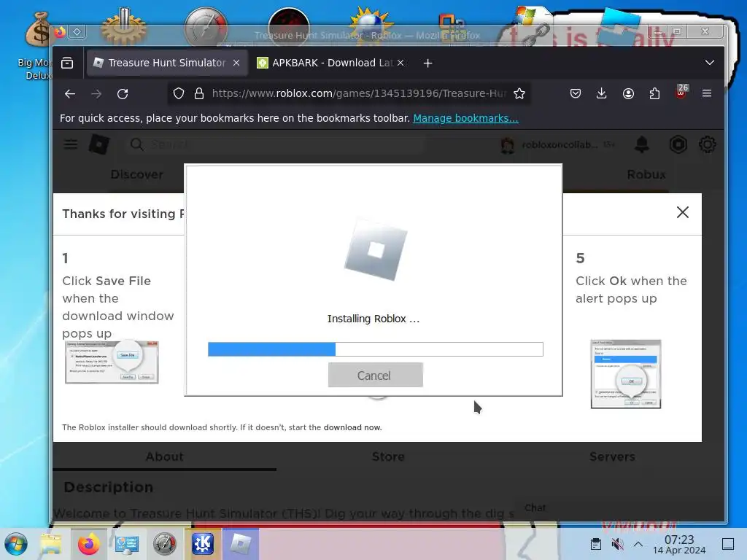Close the Treasure Hunt Simulator tab
Image resolution: width=747 pixels, height=560 pixels.
point(236,63)
